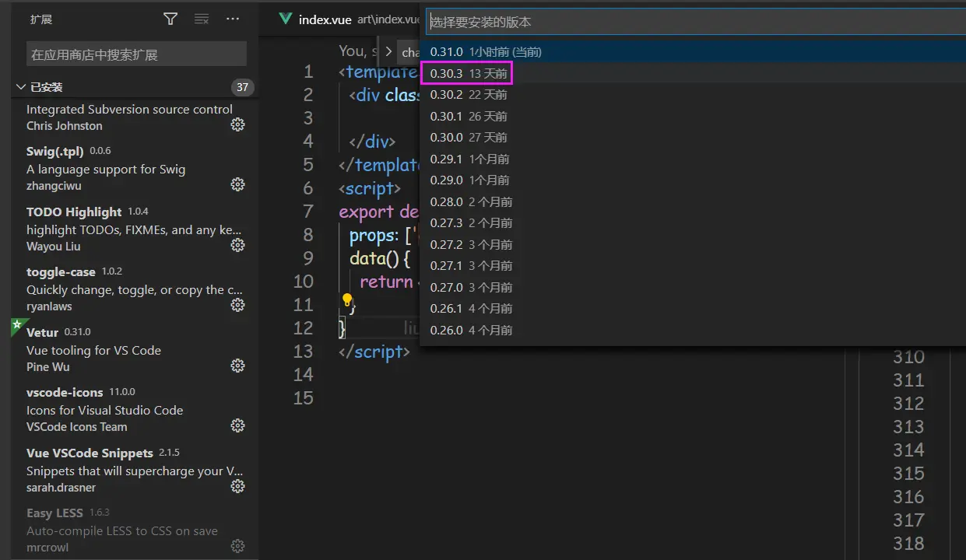This screenshot has width=966, height=560.
Task: Click the closing </script> tag in editor
Action: point(374,352)
